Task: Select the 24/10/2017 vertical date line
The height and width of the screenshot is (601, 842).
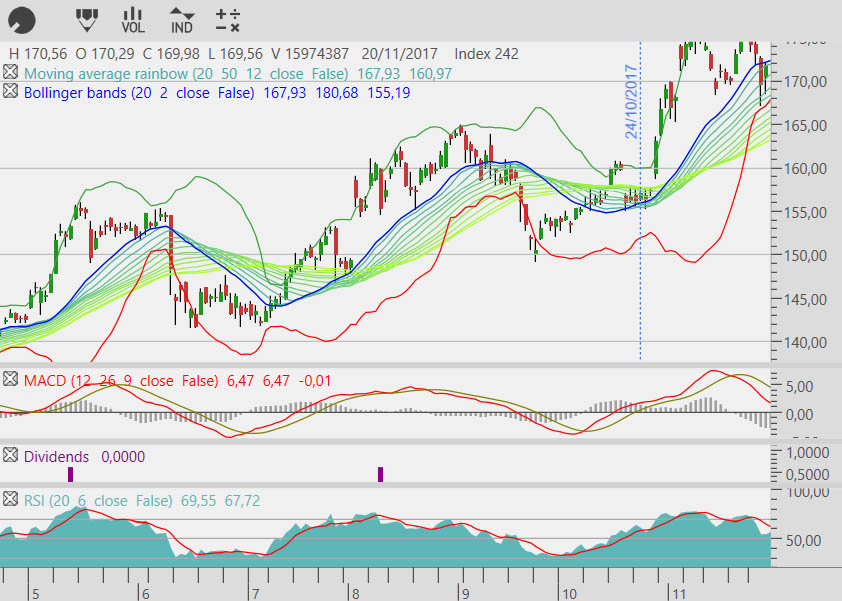Action: (640, 250)
